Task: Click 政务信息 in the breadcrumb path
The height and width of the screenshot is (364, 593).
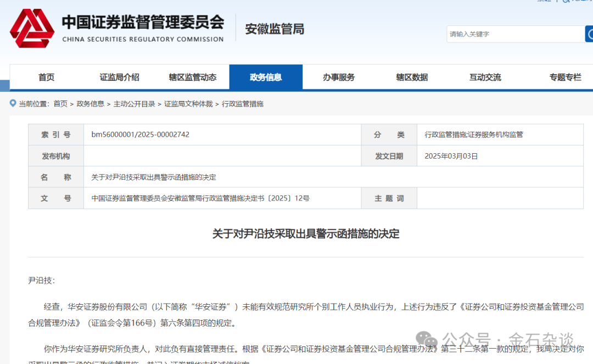Action: pyautogui.click(x=90, y=104)
